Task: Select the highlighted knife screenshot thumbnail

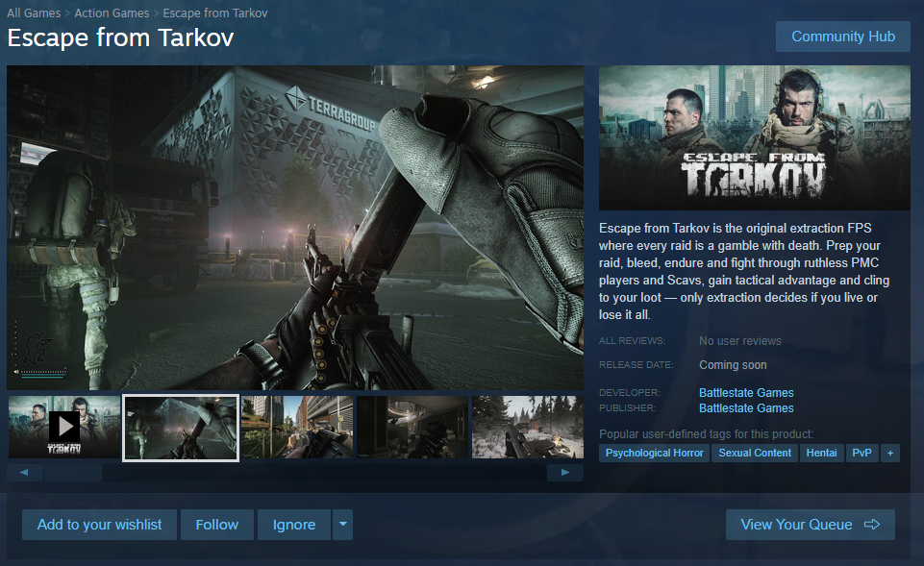Action: click(x=181, y=427)
